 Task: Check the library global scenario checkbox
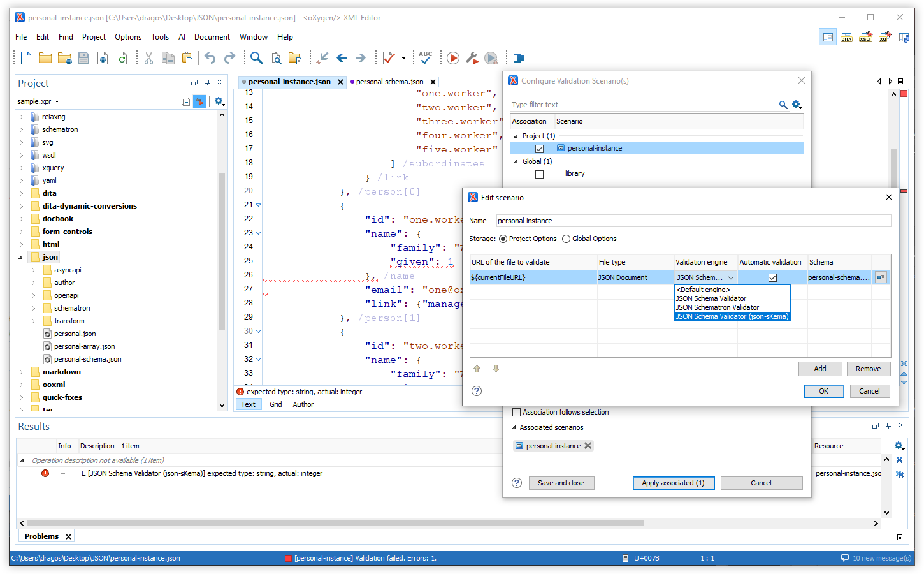pyautogui.click(x=539, y=174)
